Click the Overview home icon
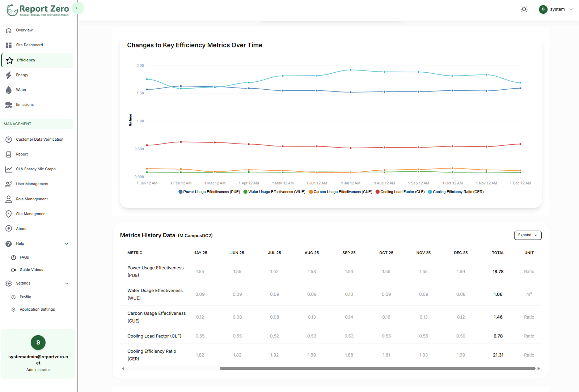This screenshot has width=579, height=392. point(9,30)
